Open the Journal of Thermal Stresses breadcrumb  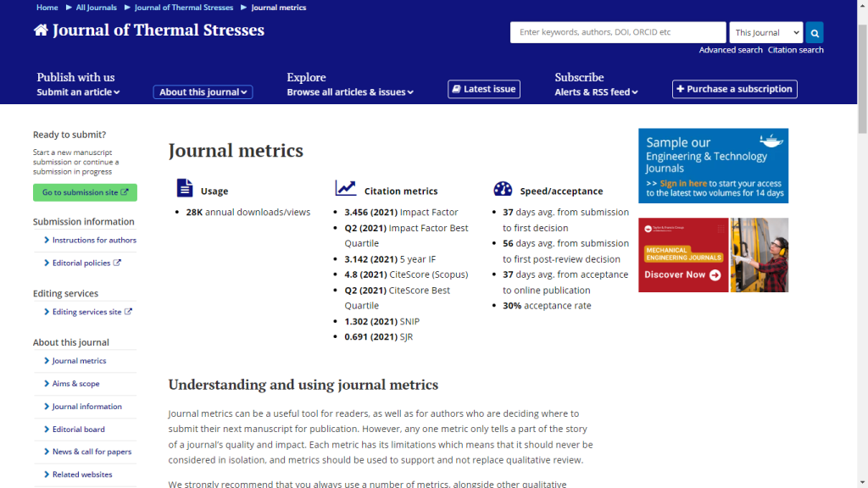pyautogui.click(x=184, y=7)
